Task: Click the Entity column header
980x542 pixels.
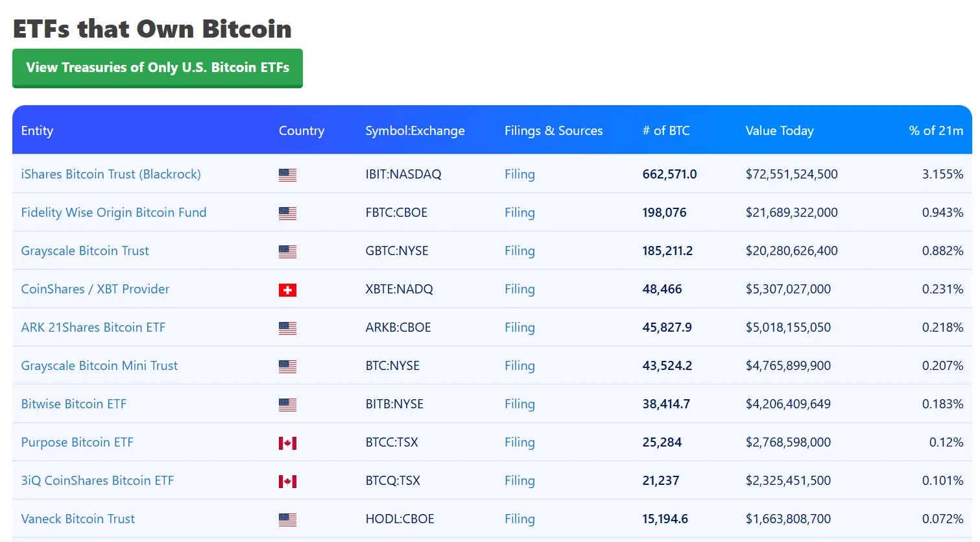Action: point(37,130)
